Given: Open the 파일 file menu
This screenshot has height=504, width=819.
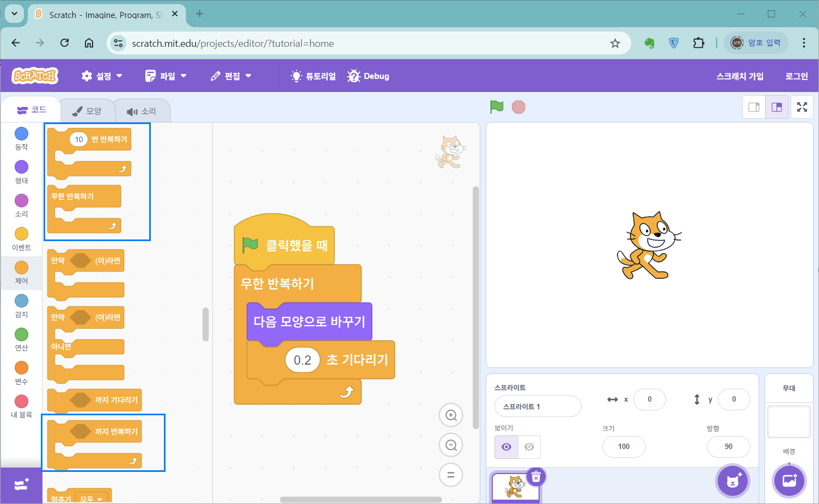Looking at the screenshot, I should pyautogui.click(x=166, y=76).
